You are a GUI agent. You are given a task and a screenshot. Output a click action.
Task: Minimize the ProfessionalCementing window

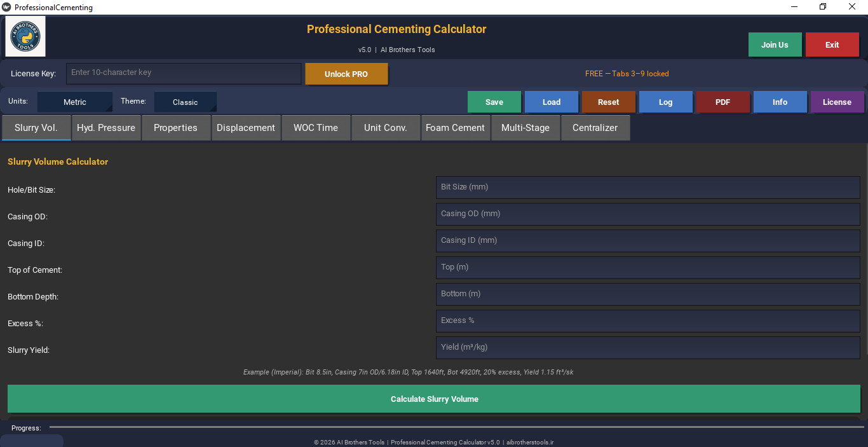click(794, 7)
